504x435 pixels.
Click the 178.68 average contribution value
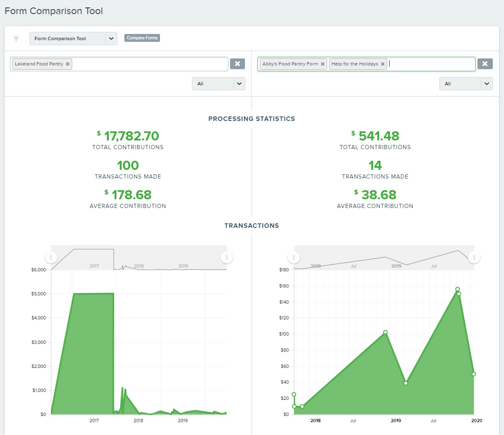(x=131, y=195)
